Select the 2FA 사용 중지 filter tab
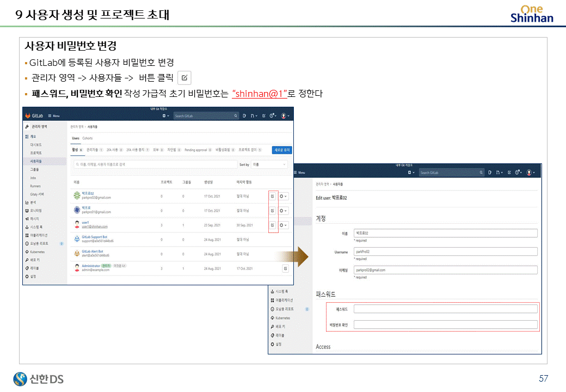 [138, 150]
